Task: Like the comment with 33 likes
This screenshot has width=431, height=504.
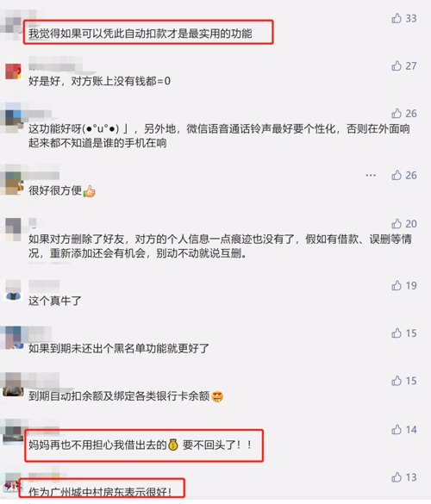Action: click(397, 18)
